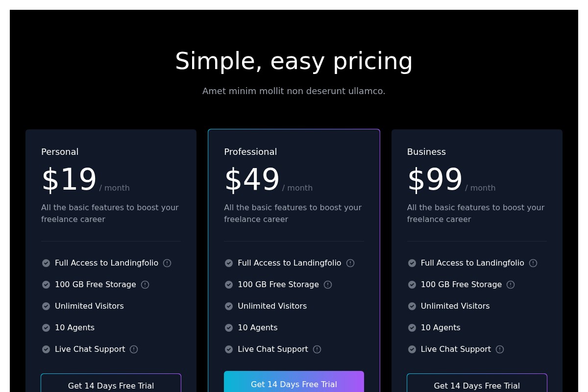The image size is (588, 392).
Task: Click the info icon beside Professional's Live Chat Support
Action: click(x=317, y=349)
